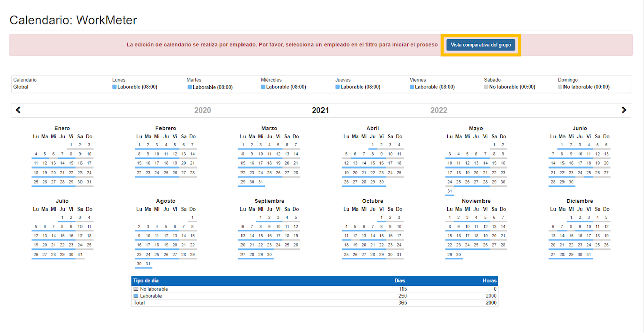Image resolution: width=644 pixels, height=333 pixels.
Task: Click the left arrow to go to previous year
Action: coord(18,110)
